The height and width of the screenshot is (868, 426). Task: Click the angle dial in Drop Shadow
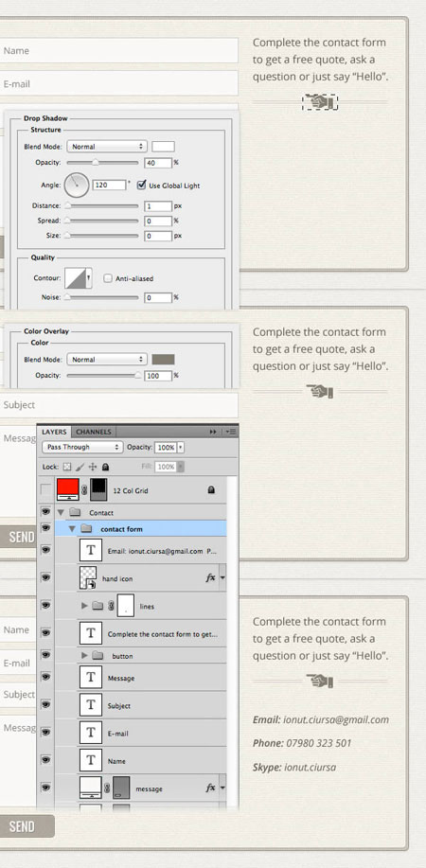point(77,185)
